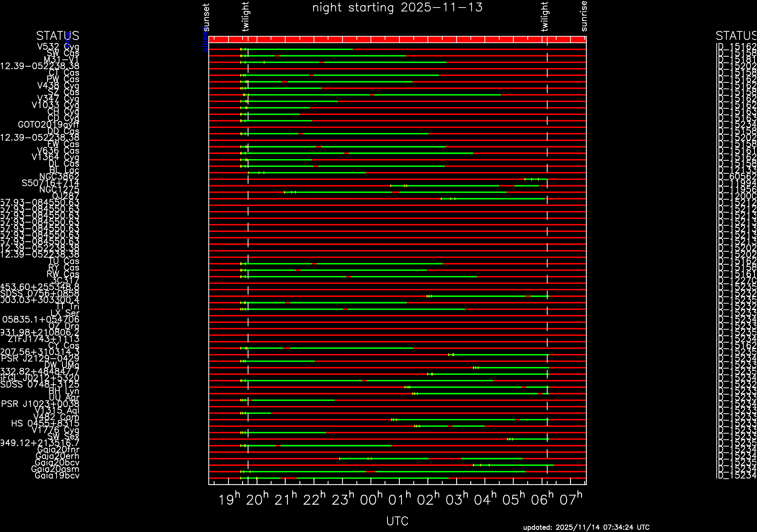
Task: Select the Gaia20erh target label
Action: point(57,456)
